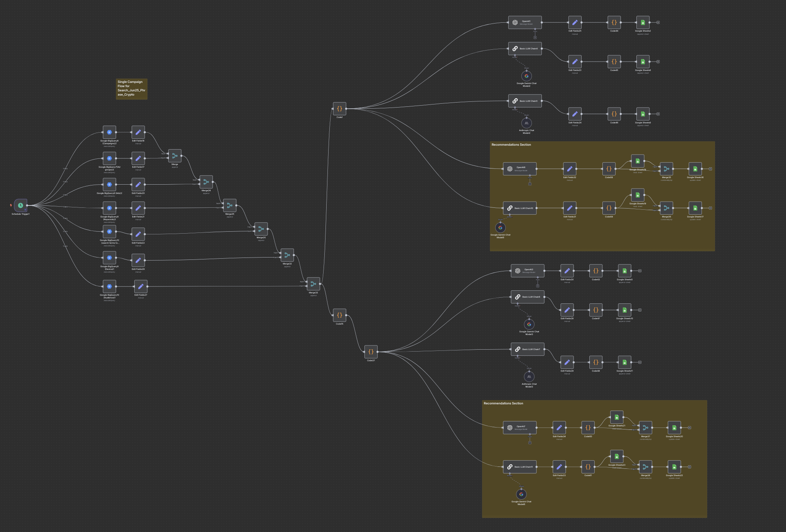Open the Merge33 append node
The width and height of the screenshot is (786, 532).
click(x=313, y=284)
